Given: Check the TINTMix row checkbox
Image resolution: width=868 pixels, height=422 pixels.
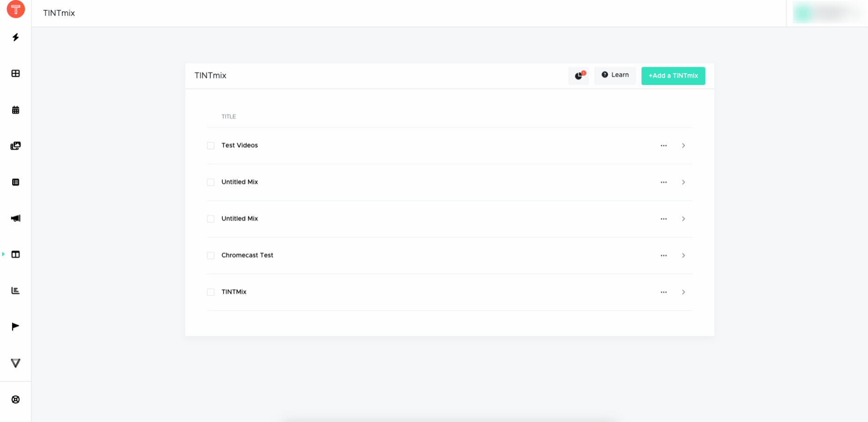Looking at the screenshot, I should [x=211, y=292].
